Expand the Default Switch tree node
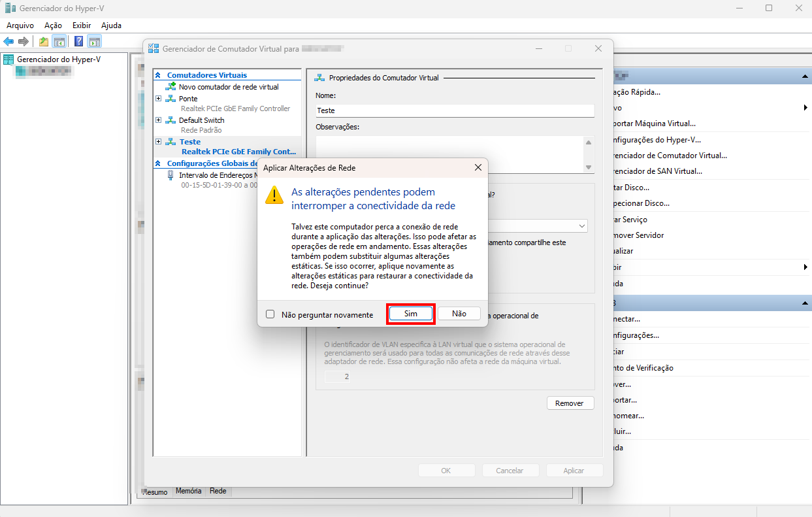 point(159,120)
